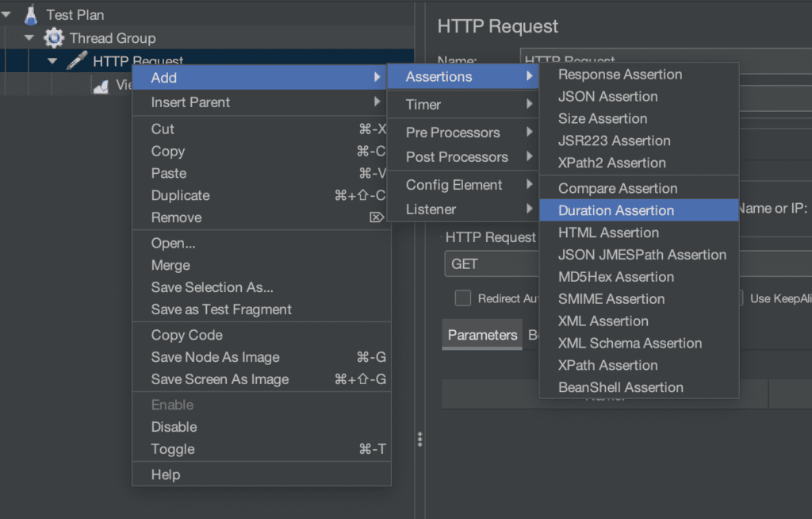The width and height of the screenshot is (812, 519).
Task: Open the Post Processors submenu
Action: pyautogui.click(x=463, y=156)
